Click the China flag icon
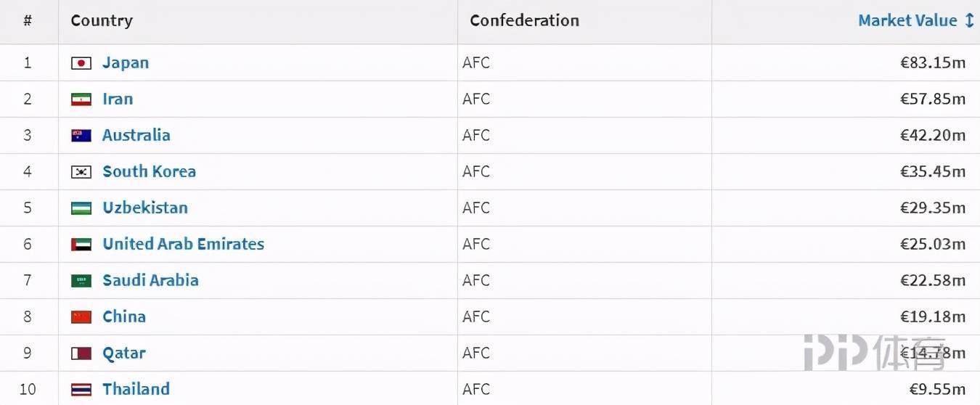 coord(81,317)
